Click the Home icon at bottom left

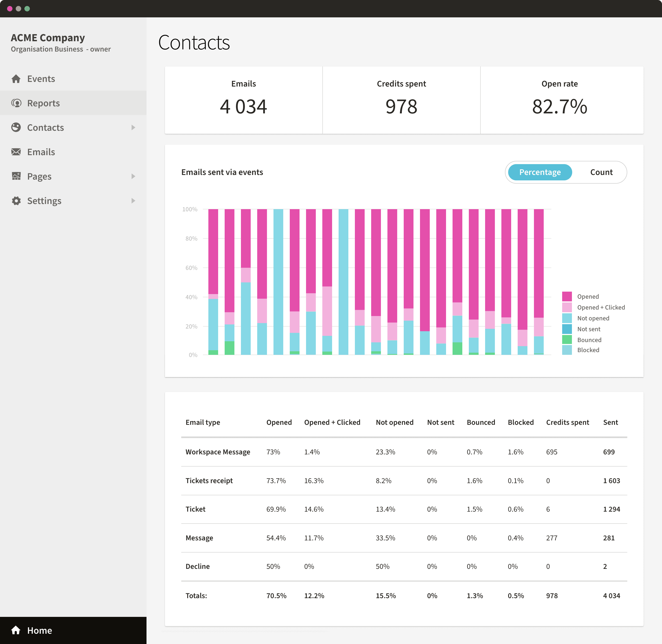point(15,630)
